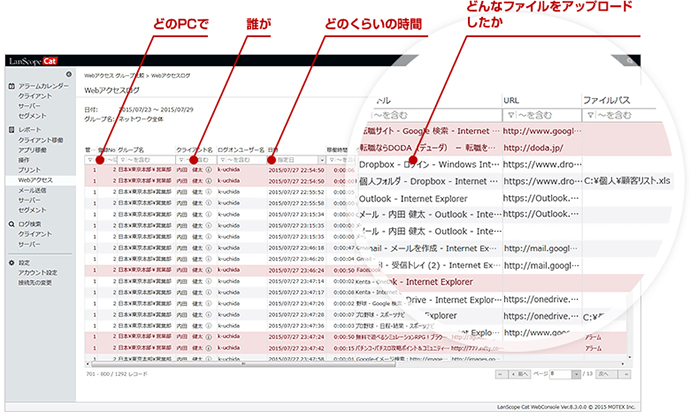Open the info icon in row 23:47:24
690x419 pixels.
pyautogui.click(x=209, y=337)
